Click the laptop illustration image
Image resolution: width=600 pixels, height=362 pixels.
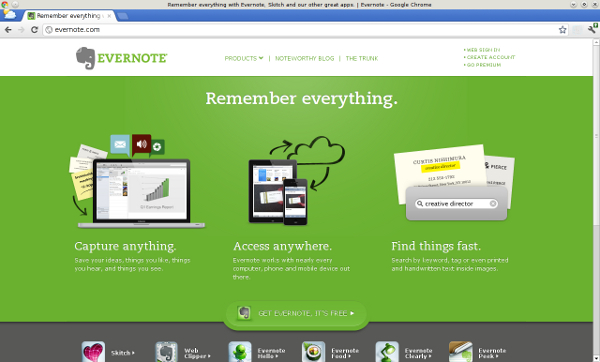click(x=142, y=193)
